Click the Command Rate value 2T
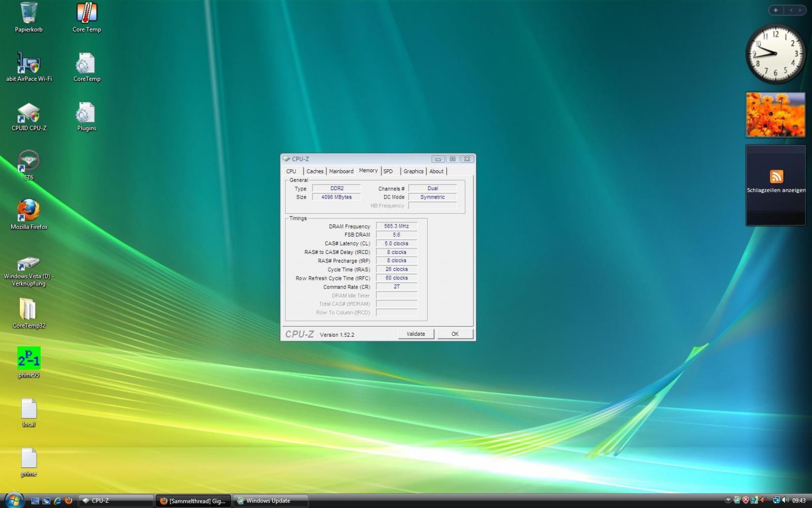The image size is (812, 508). (x=396, y=287)
